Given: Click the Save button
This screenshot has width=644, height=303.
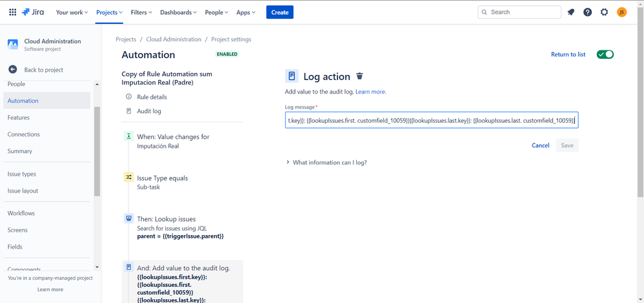Looking at the screenshot, I should pos(567,145).
